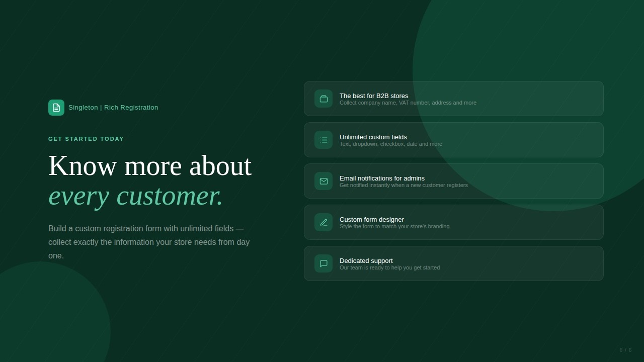This screenshot has height=362, width=644.
Task: Click the envelope icon for email notifications
Action: point(324,181)
